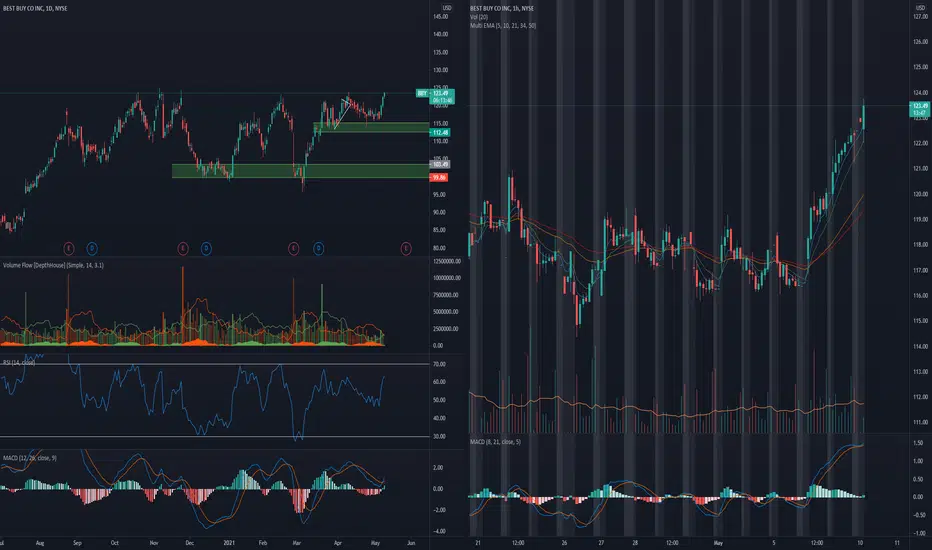
Task: Select the MACD (8, 21, close, 5) legend
Action: tap(495, 442)
